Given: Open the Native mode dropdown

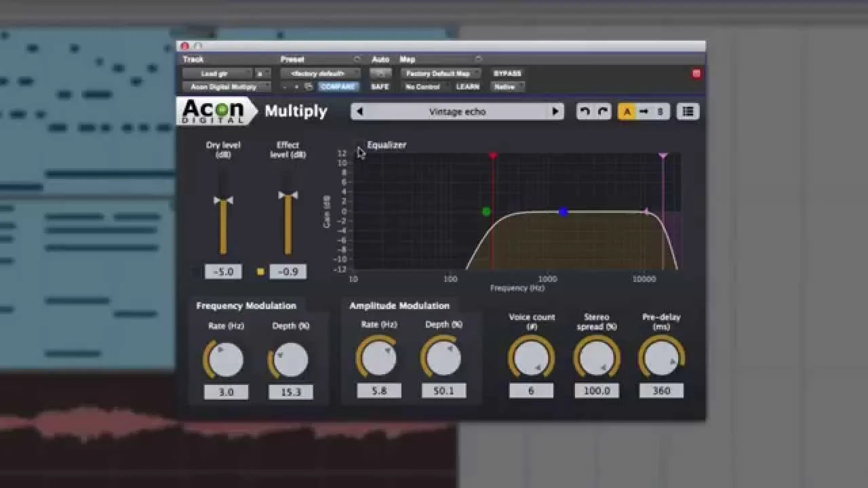Looking at the screenshot, I should (507, 86).
